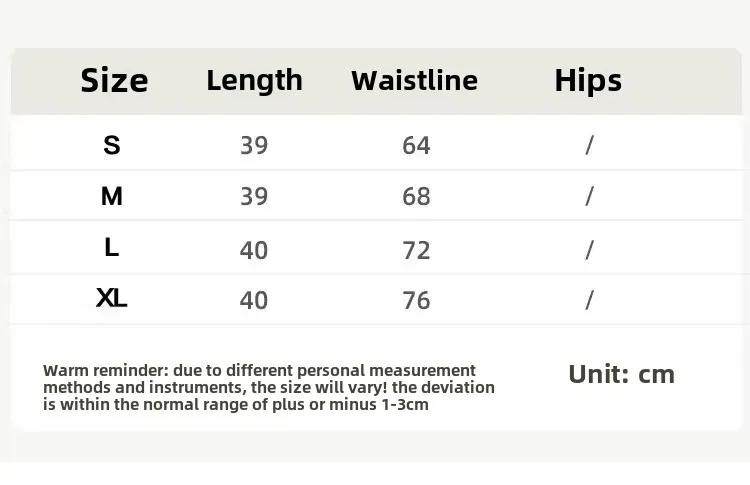Select the S size row label
This screenshot has height=485, width=750.
(x=111, y=145)
